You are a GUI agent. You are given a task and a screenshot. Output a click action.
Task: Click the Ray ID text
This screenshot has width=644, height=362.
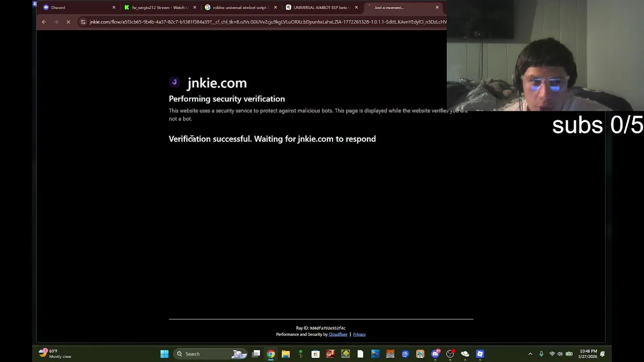click(321, 328)
